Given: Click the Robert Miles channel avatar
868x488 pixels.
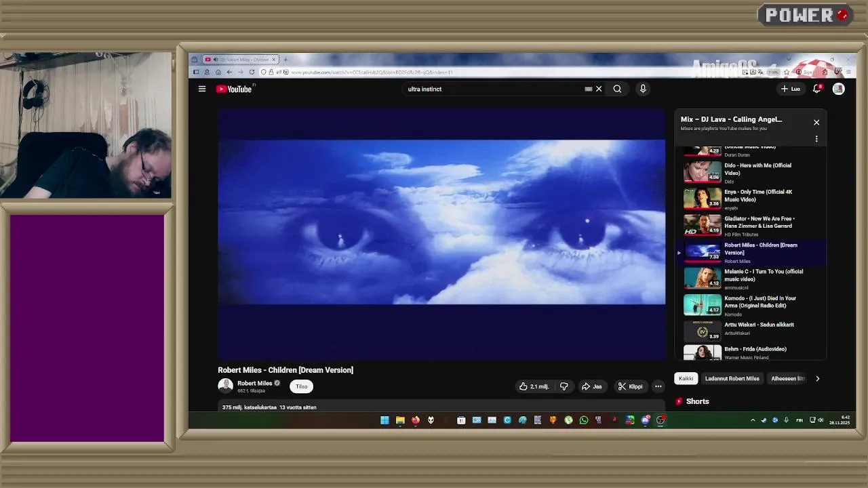Looking at the screenshot, I should tap(225, 386).
